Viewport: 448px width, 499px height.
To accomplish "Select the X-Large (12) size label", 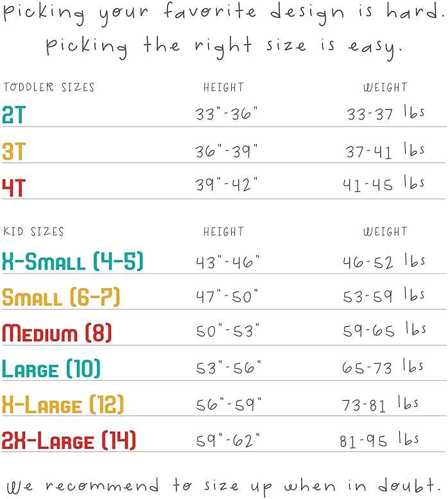I will coord(63,405).
